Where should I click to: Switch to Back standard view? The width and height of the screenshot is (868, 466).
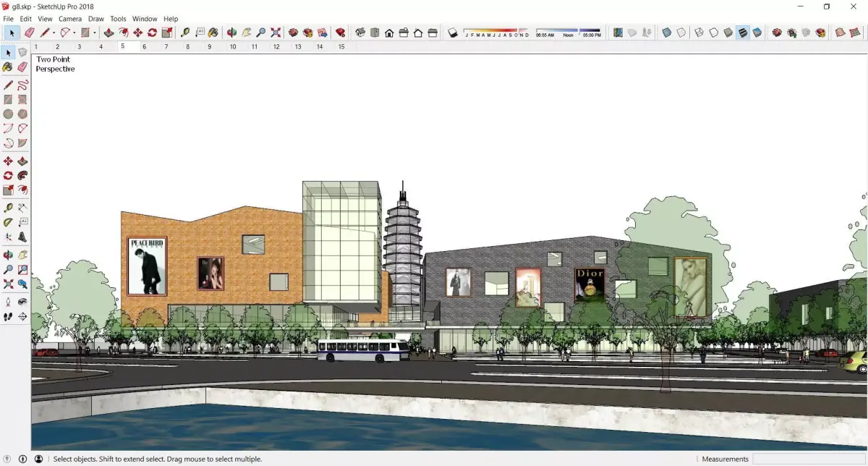(x=418, y=33)
